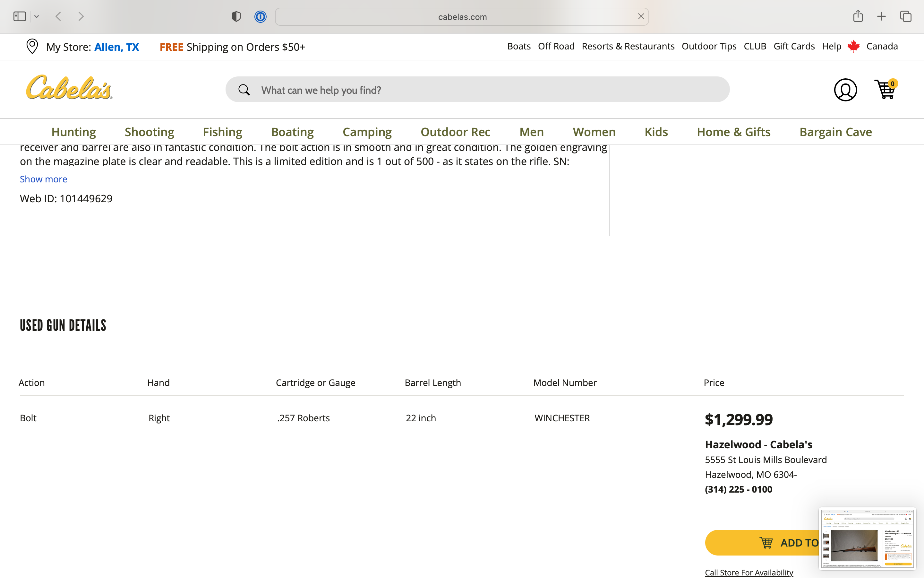
Task: Open the screenshot preview thumbnail
Action: pos(867,539)
